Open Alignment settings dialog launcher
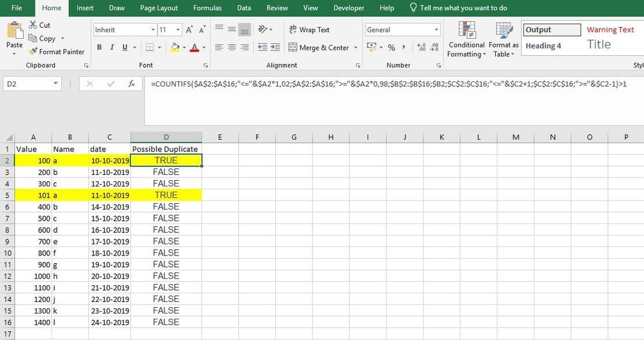Screen dimensions: 644x340 click(x=358, y=65)
